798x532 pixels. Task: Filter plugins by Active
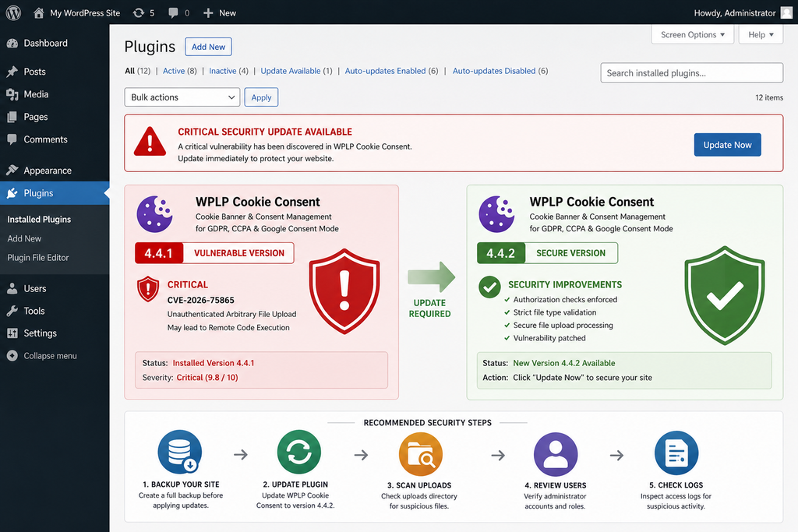coord(174,71)
